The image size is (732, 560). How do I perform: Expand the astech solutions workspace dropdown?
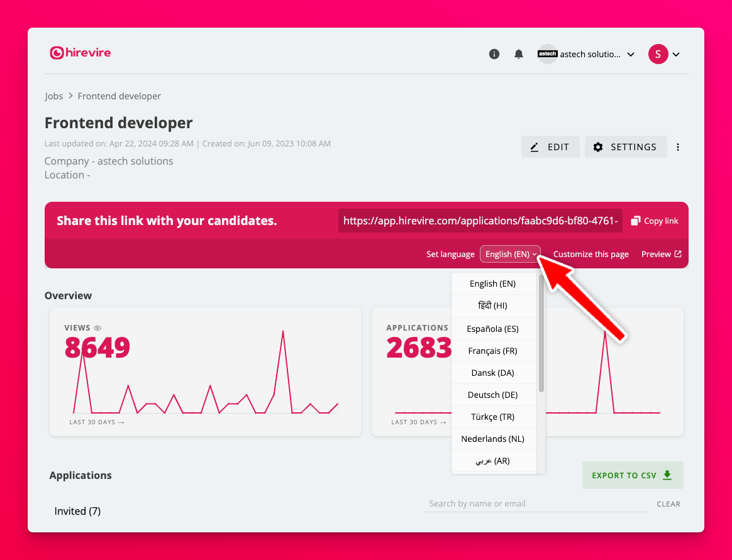(x=631, y=55)
